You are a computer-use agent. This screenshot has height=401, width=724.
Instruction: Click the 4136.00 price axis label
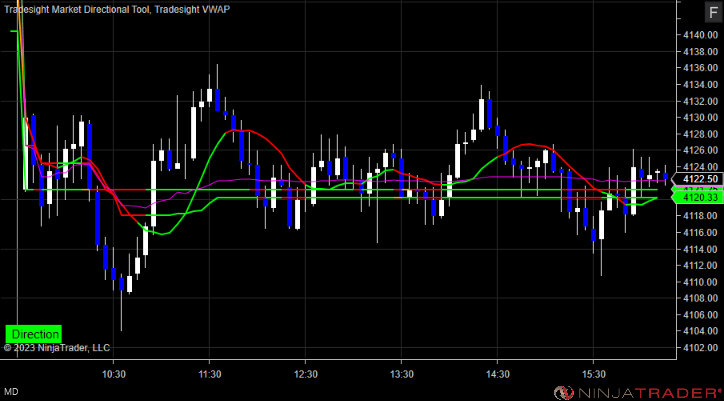click(701, 68)
